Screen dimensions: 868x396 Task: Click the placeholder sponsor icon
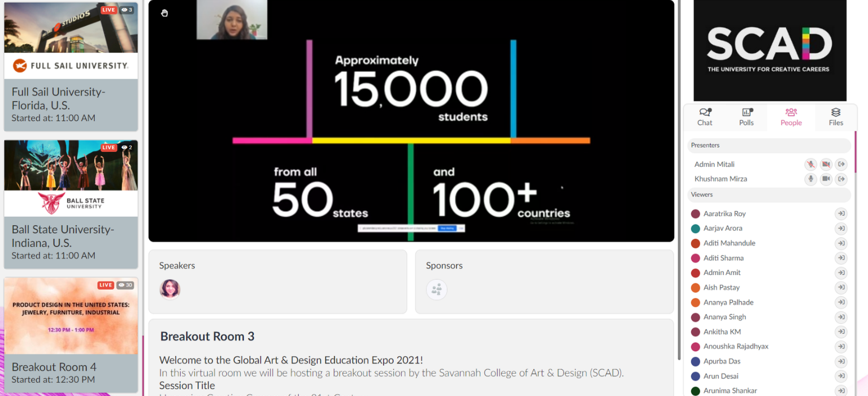click(436, 290)
